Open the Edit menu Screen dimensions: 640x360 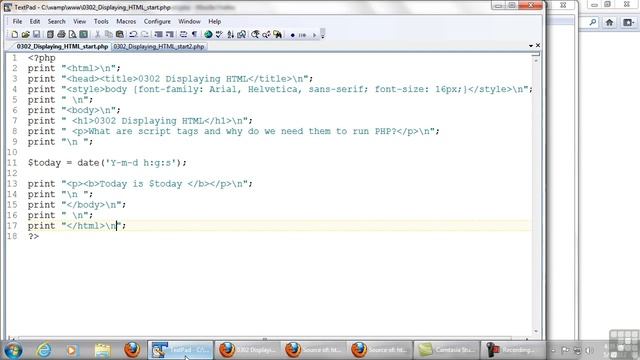[35, 21]
